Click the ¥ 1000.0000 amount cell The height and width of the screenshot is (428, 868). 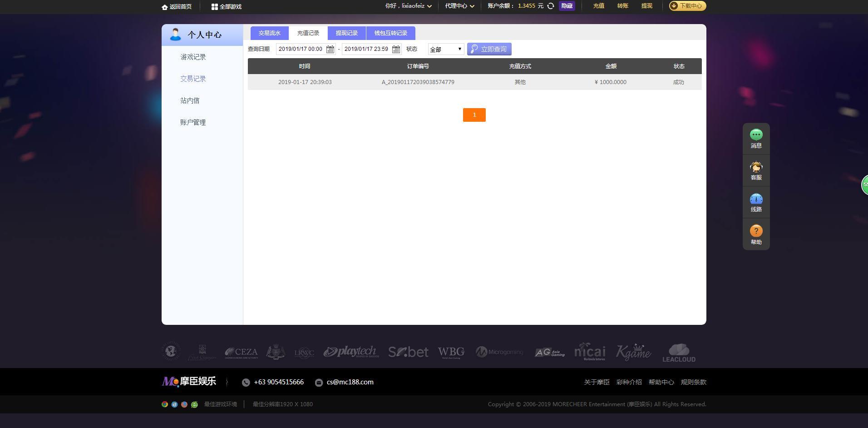coord(611,82)
